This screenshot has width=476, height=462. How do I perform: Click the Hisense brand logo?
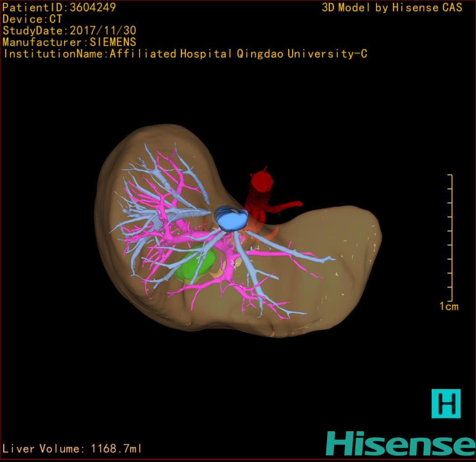[400, 443]
